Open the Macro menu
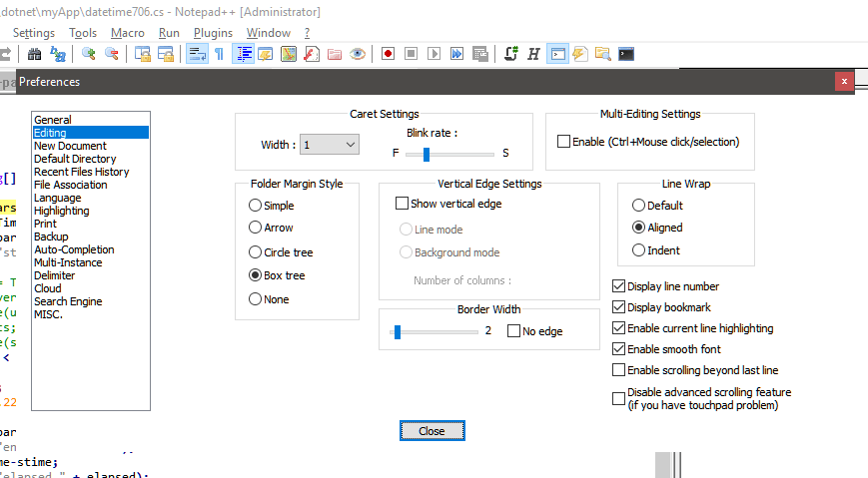 128,33
